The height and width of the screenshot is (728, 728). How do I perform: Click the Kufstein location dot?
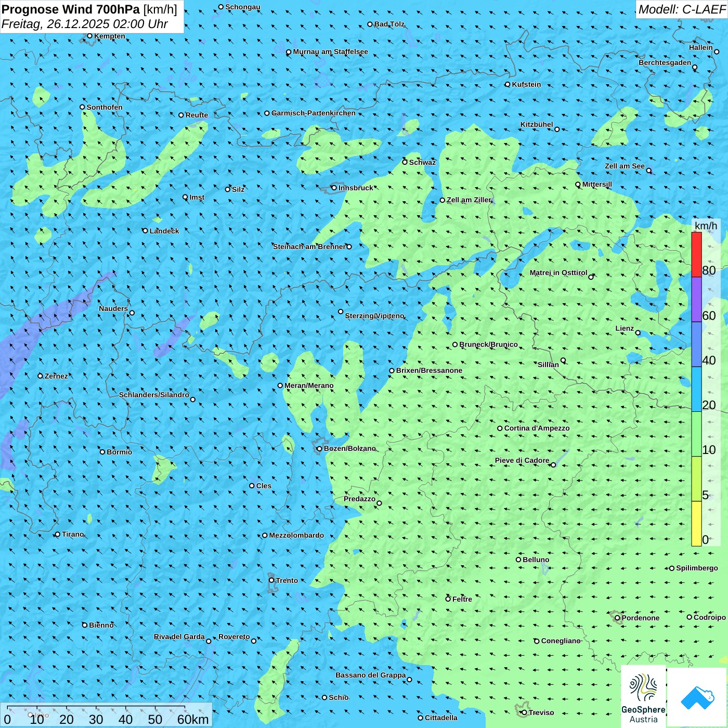[x=508, y=84]
